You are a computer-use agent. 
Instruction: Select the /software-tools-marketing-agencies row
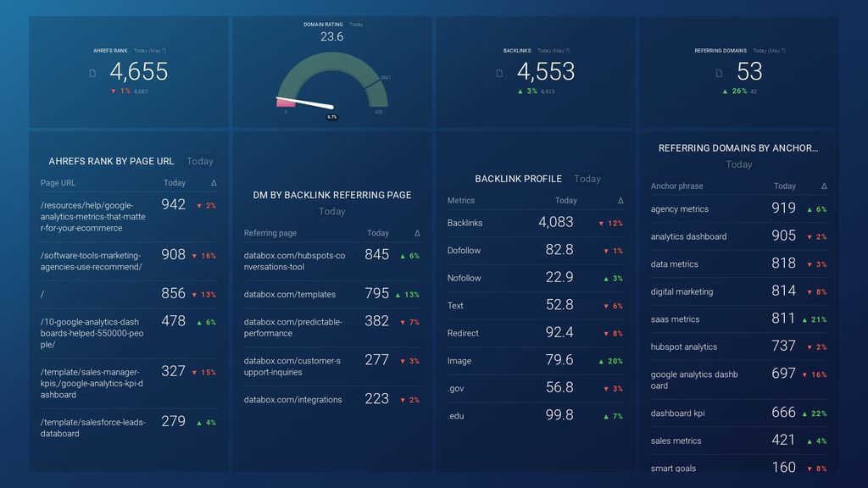(129, 261)
